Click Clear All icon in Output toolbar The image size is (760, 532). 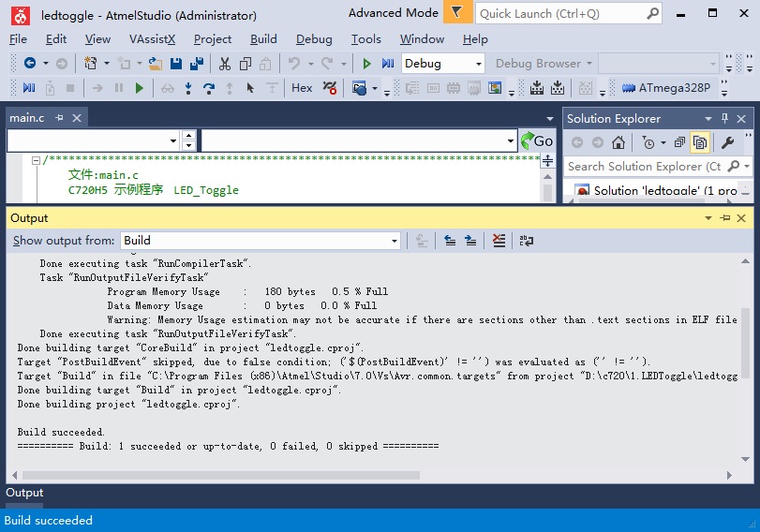pyautogui.click(x=499, y=241)
